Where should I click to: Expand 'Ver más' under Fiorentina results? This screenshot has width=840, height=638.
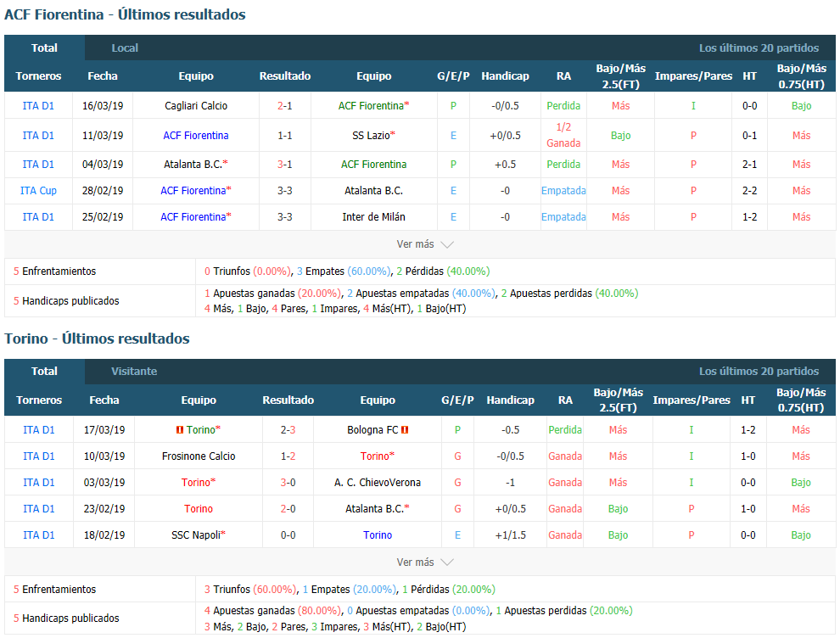[425, 244]
